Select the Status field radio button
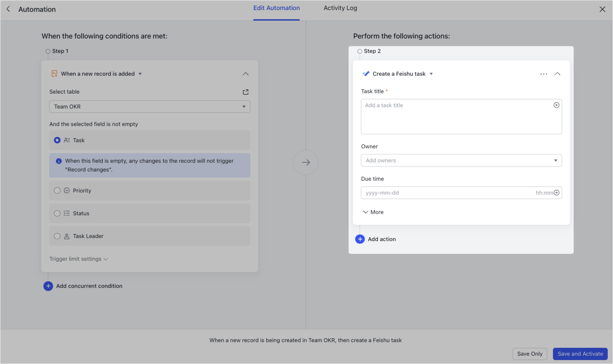Image resolution: width=613 pixels, height=364 pixels. [x=57, y=213]
